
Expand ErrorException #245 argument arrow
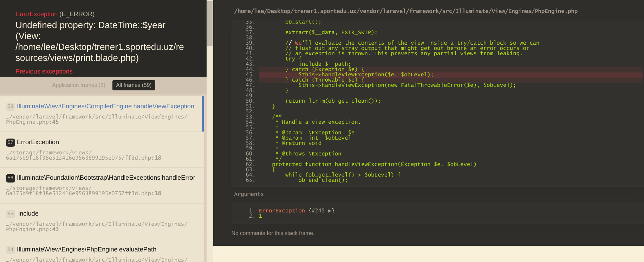(330, 211)
